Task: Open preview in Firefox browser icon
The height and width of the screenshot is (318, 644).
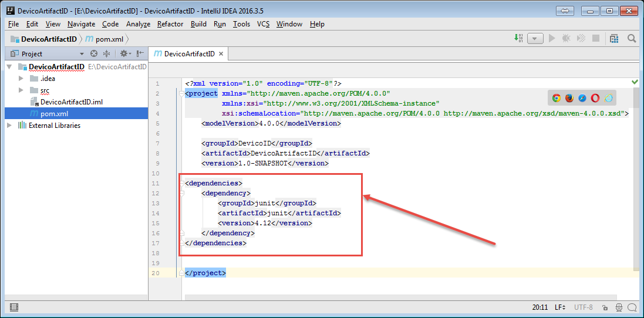Action: click(569, 97)
